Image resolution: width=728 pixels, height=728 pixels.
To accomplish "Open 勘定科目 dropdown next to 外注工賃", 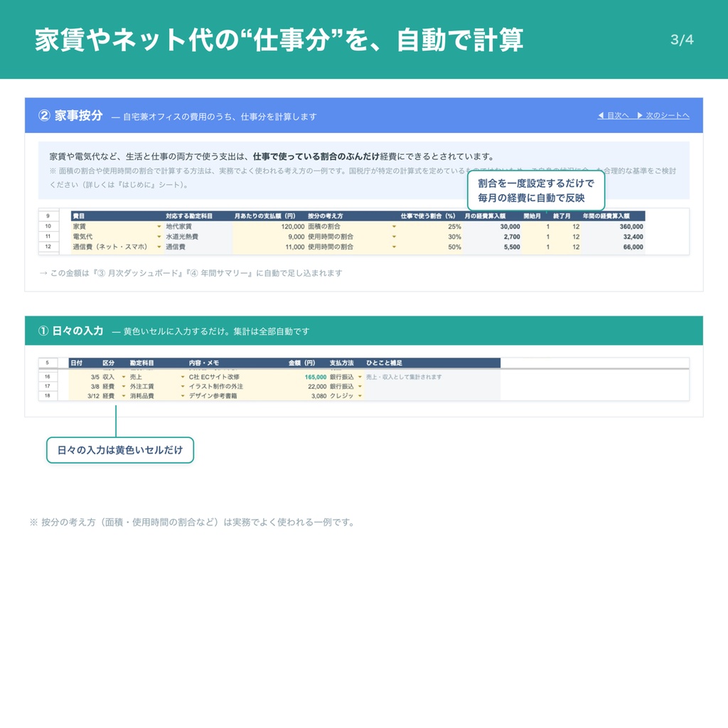I will pyautogui.click(x=183, y=386).
